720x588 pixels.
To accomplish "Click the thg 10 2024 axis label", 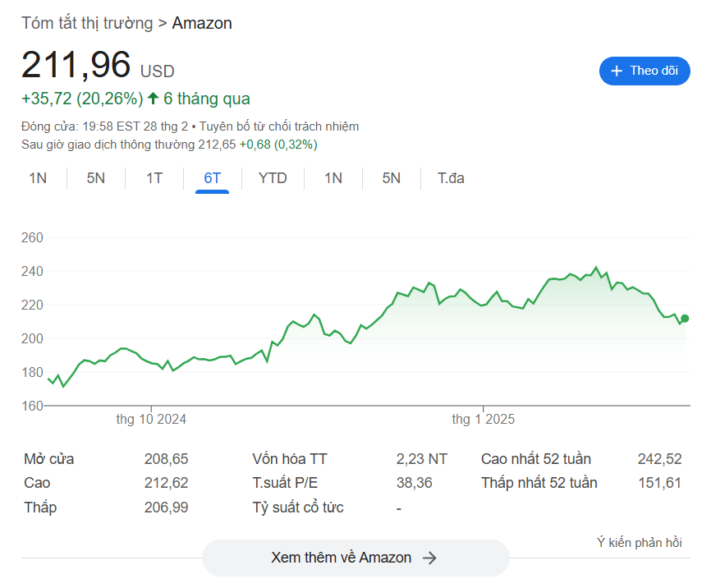I will pos(151,419).
